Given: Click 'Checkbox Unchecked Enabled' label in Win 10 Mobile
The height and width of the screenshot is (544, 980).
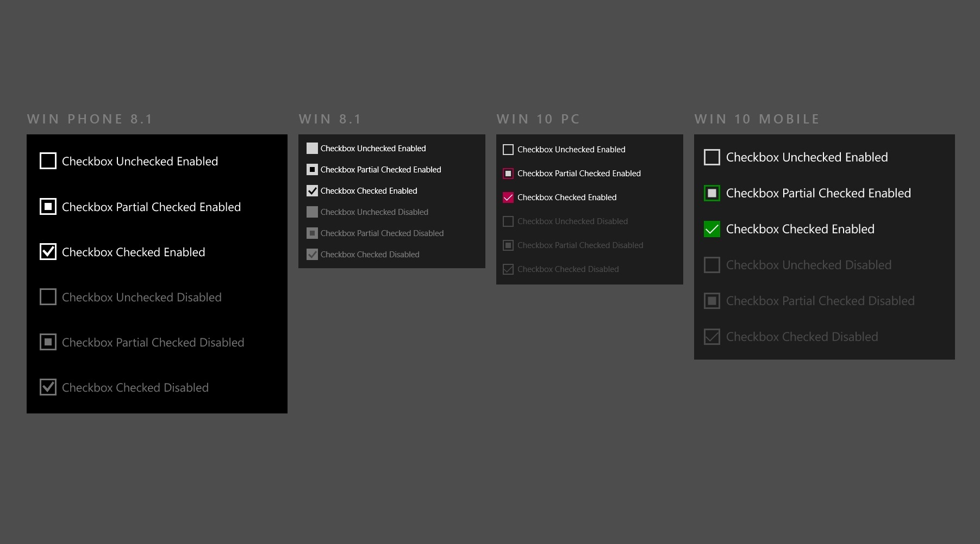Looking at the screenshot, I should 807,158.
